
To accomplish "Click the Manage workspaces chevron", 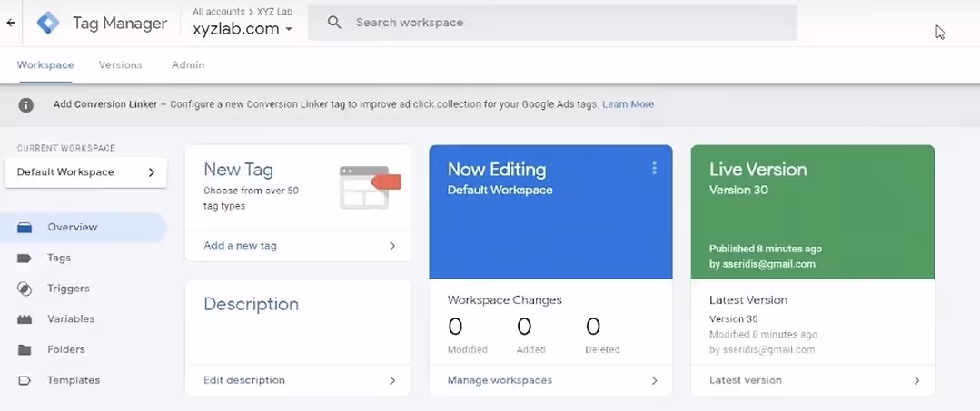I will click(x=654, y=380).
